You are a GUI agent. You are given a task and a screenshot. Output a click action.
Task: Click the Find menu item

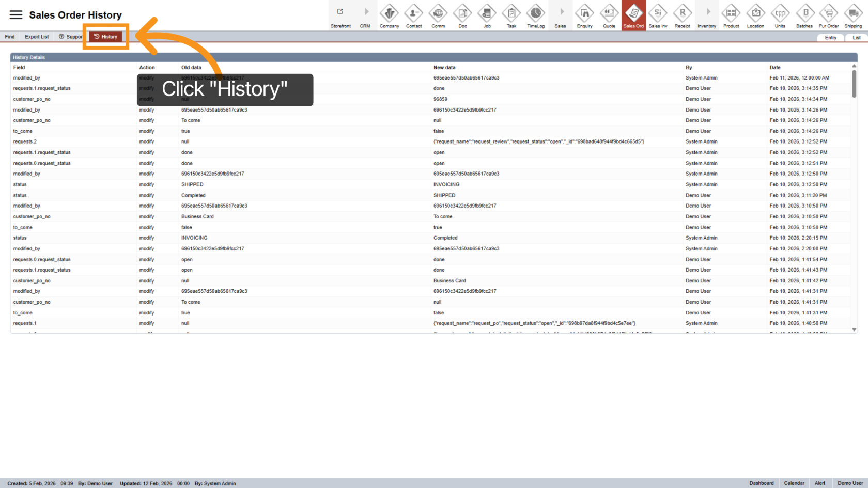[10, 37]
